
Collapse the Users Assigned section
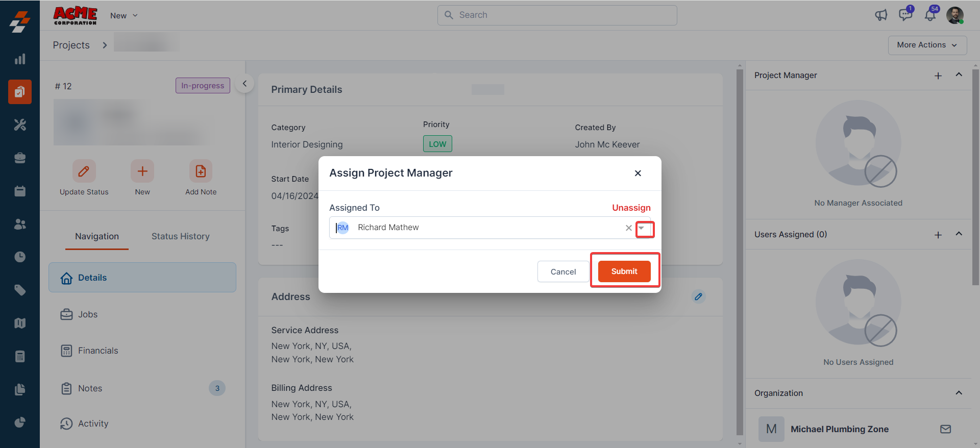click(959, 234)
